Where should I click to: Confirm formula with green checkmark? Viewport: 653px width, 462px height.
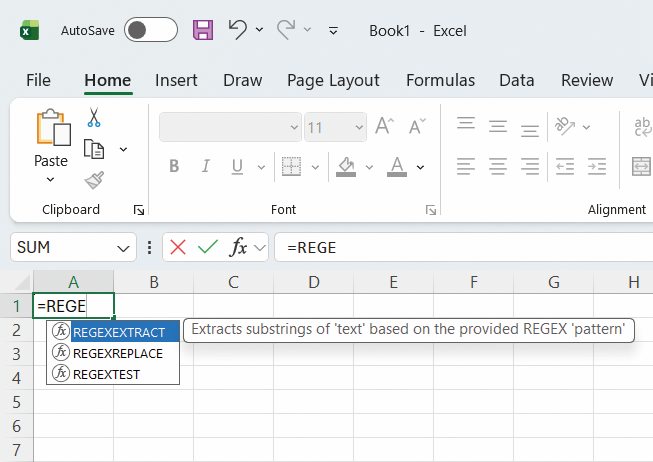208,247
